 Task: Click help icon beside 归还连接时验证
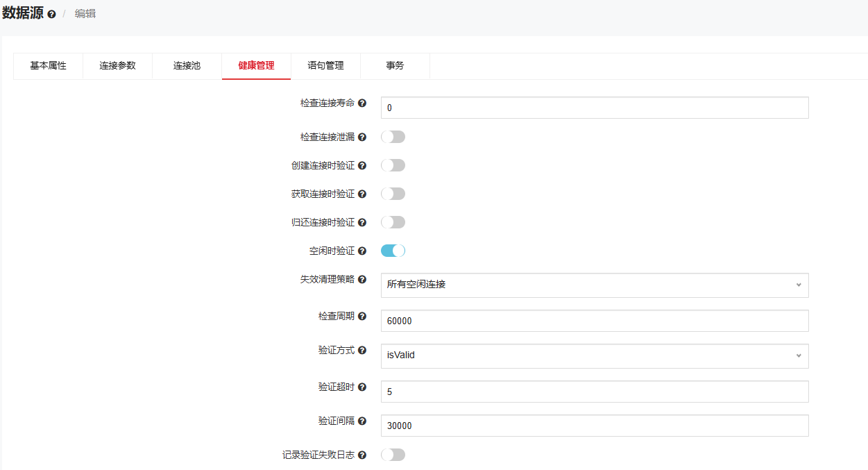362,223
